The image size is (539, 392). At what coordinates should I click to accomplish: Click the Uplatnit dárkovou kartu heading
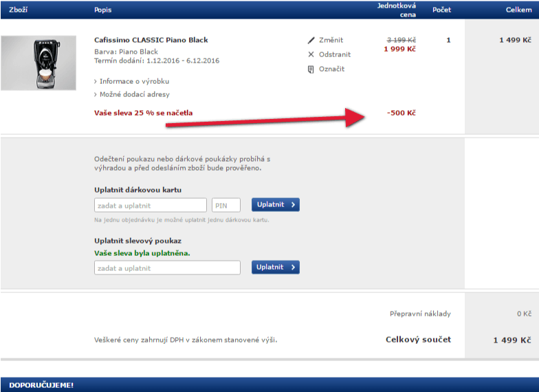137,190
